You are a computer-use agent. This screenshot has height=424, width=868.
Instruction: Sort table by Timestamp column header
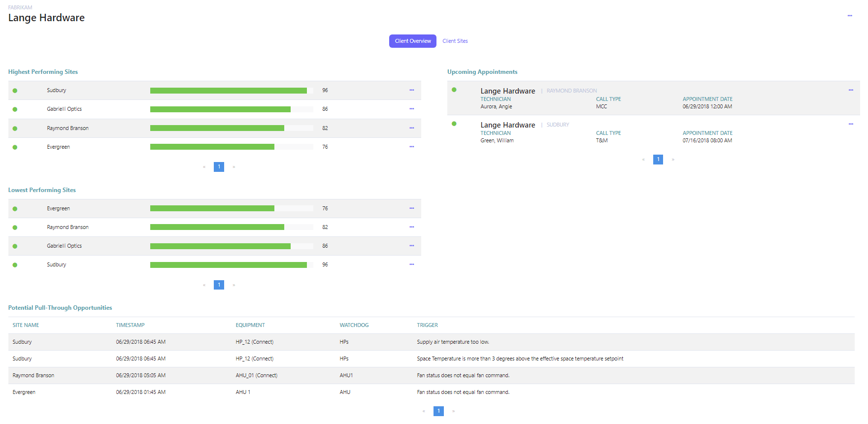click(130, 325)
